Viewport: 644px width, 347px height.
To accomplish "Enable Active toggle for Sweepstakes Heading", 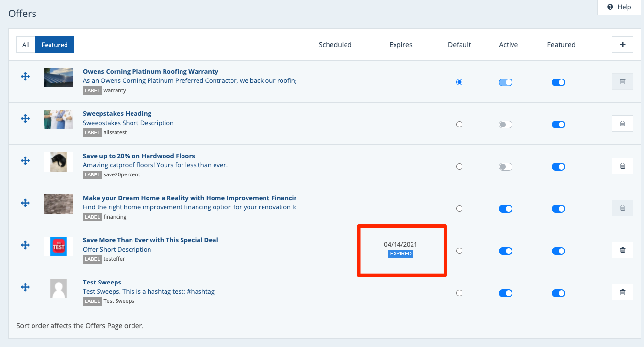I will tap(506, 125).
